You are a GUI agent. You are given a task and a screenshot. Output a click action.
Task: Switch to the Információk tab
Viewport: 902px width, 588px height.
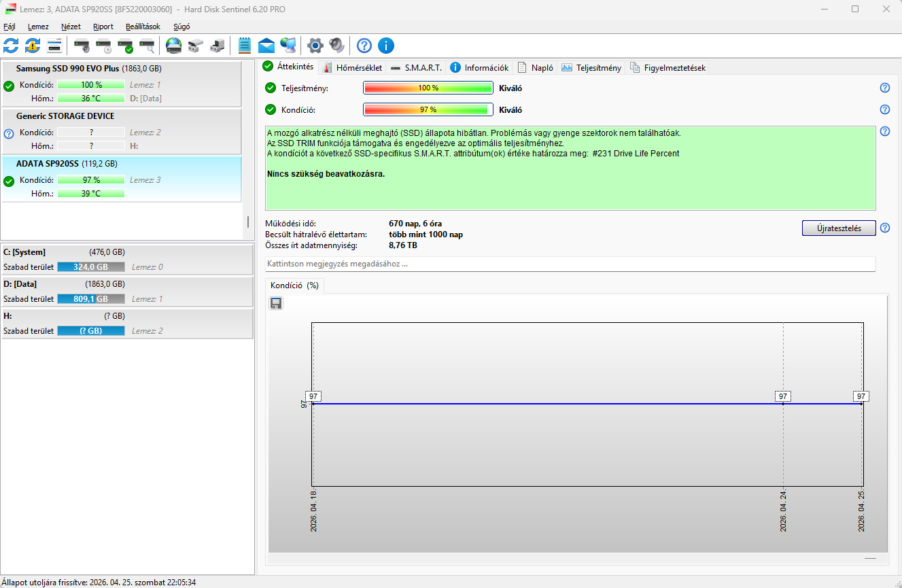[x=480, y=67]
